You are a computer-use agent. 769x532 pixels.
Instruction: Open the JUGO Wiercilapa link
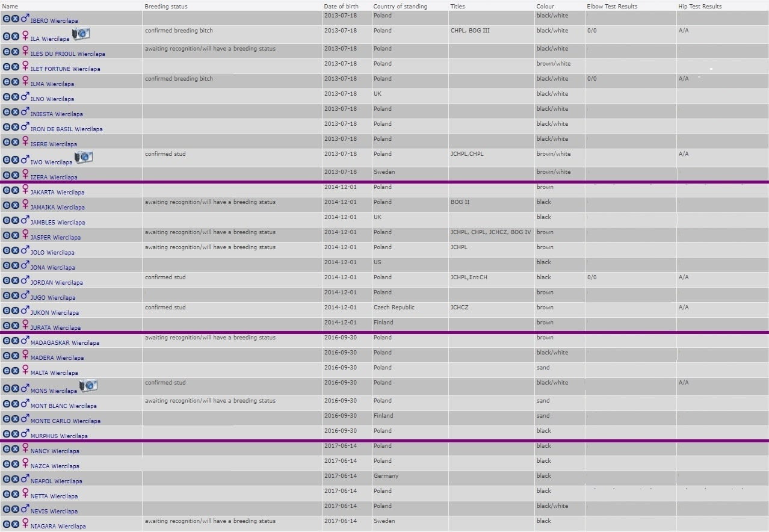pos(53,298)
